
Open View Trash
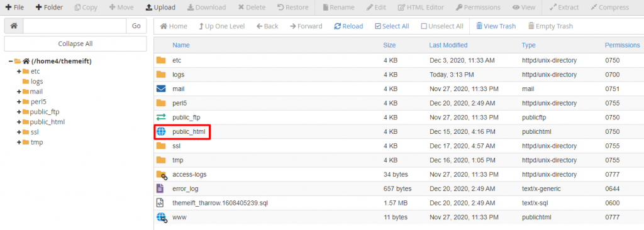tap(496, 26)
